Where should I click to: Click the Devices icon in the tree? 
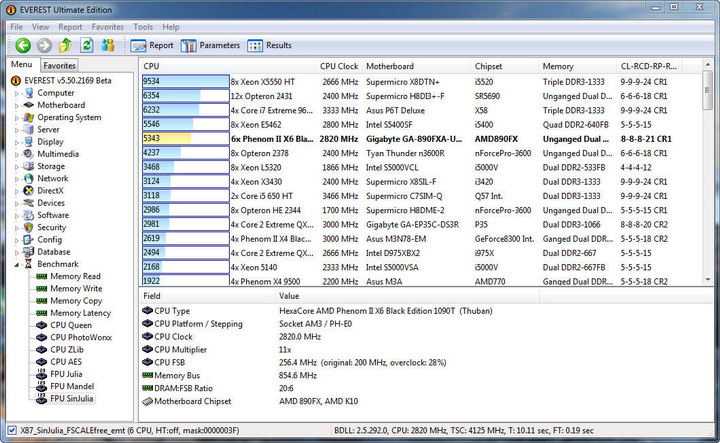click(29, 203)
